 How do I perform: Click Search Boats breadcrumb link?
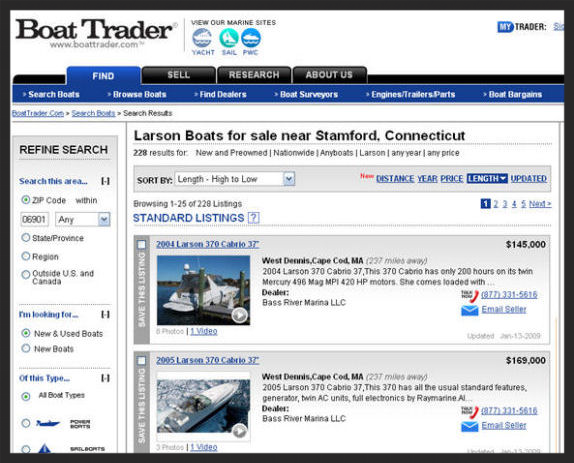coord(93,113)
